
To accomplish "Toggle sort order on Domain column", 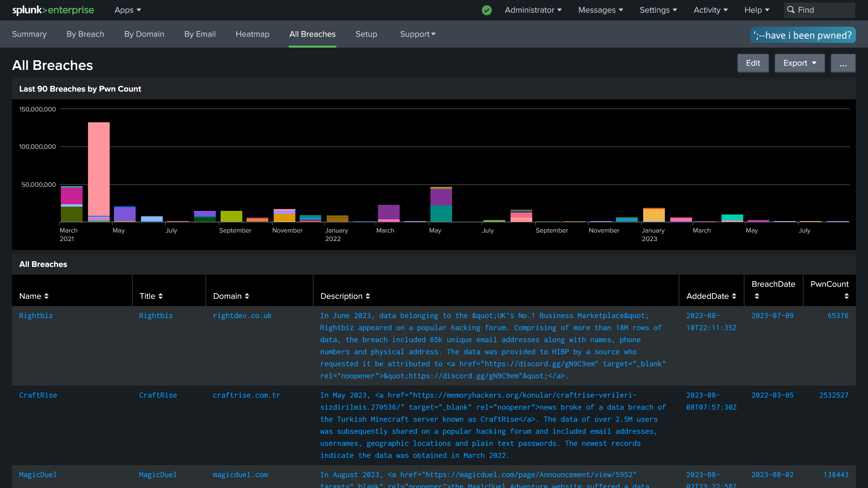I will [x=247, y=296].
